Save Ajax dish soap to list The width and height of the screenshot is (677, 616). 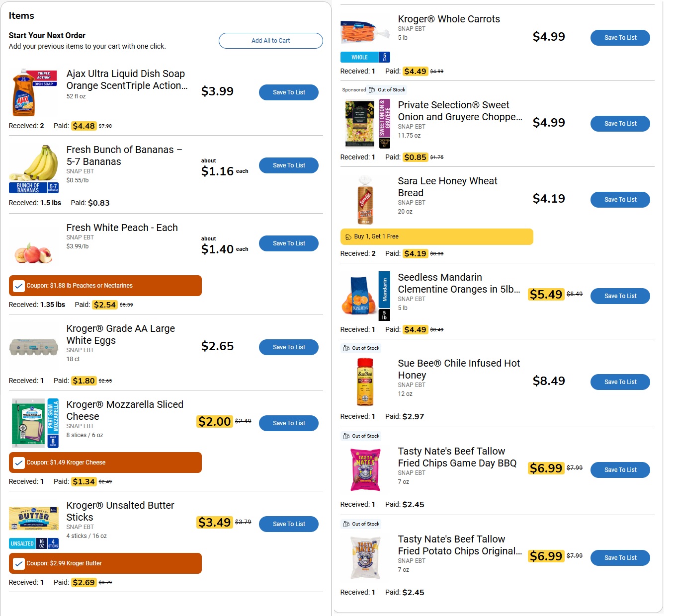point(289,92)
